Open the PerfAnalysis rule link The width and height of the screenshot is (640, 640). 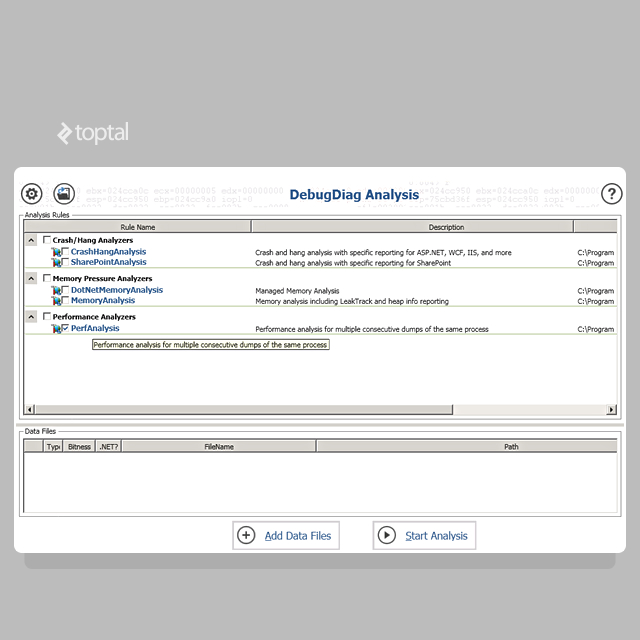pyautogui.click(x=95, y=328)
